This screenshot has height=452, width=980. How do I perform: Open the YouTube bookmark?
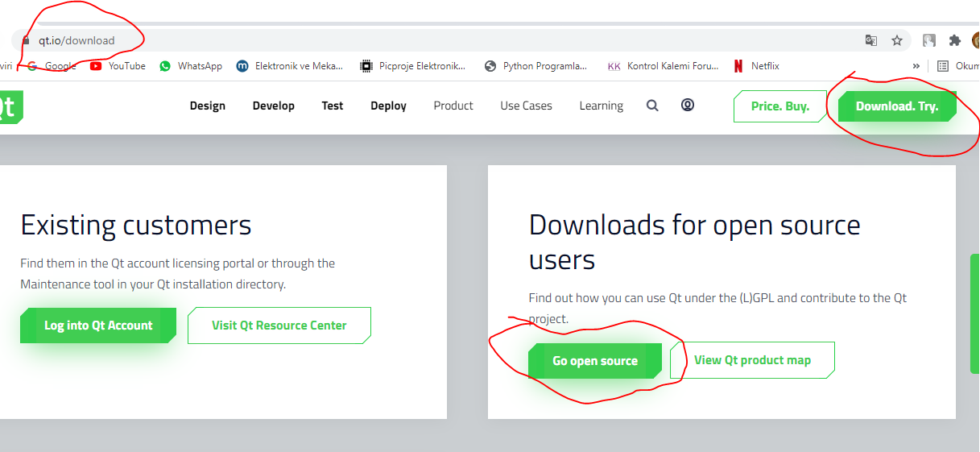[118, 66]
